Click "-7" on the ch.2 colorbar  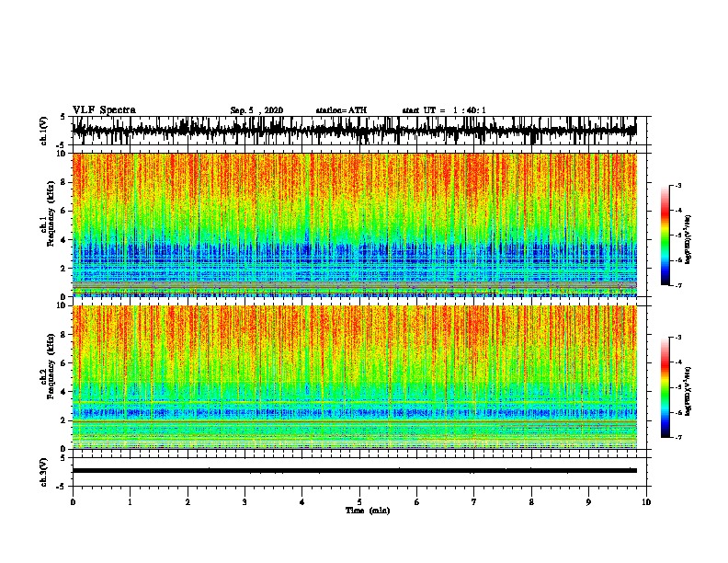pos(678,438)
